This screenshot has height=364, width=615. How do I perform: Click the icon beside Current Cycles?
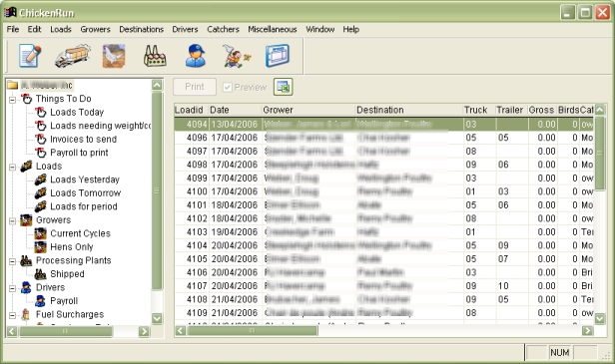click(x=40, y=233)
